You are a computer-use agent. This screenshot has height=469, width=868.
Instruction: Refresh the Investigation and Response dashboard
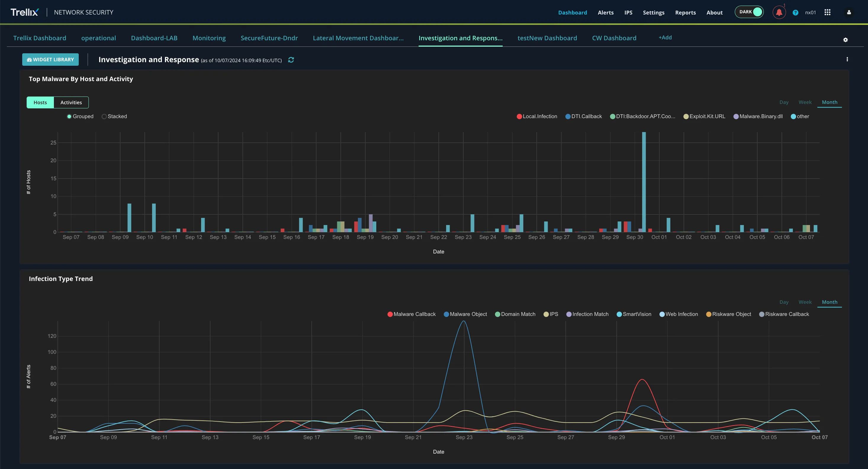pos(291,60)
